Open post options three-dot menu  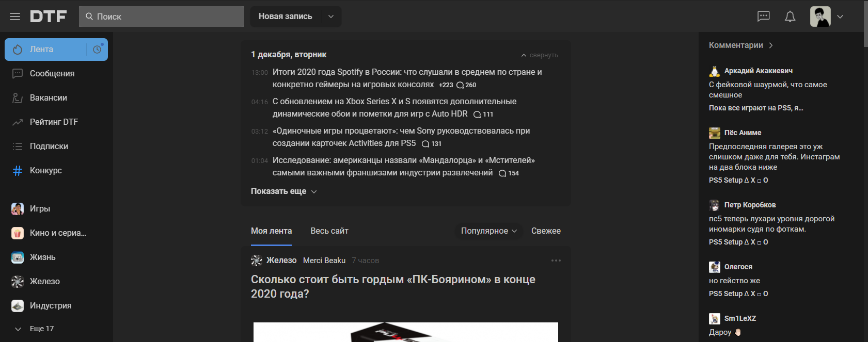coord(556,260)
